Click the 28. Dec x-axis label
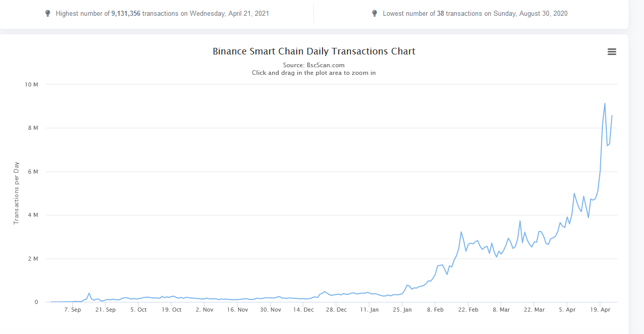This screenshot has height=334, width=644. coord(336,310)
